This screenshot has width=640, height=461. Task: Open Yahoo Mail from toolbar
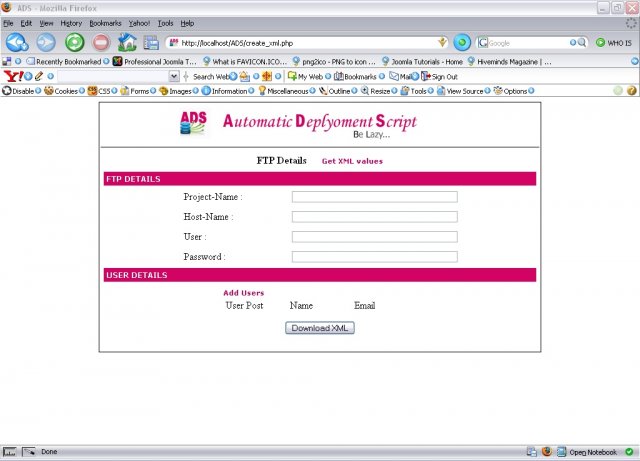point(401,76)
